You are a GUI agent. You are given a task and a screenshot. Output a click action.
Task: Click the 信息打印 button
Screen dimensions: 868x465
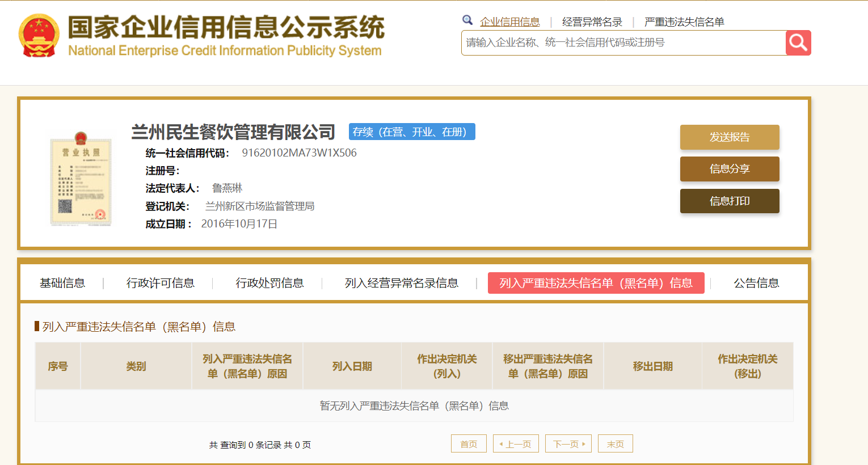click(x=730, y=201)
